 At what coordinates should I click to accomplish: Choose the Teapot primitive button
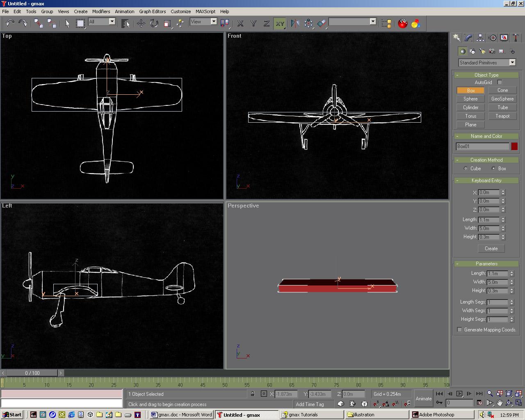coord(502,116)
